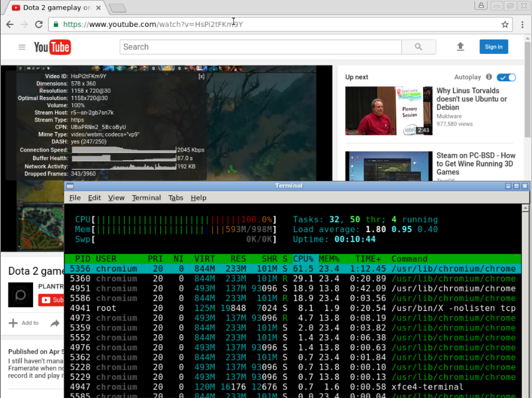Click the YouTube search input field

click(260, 47)
